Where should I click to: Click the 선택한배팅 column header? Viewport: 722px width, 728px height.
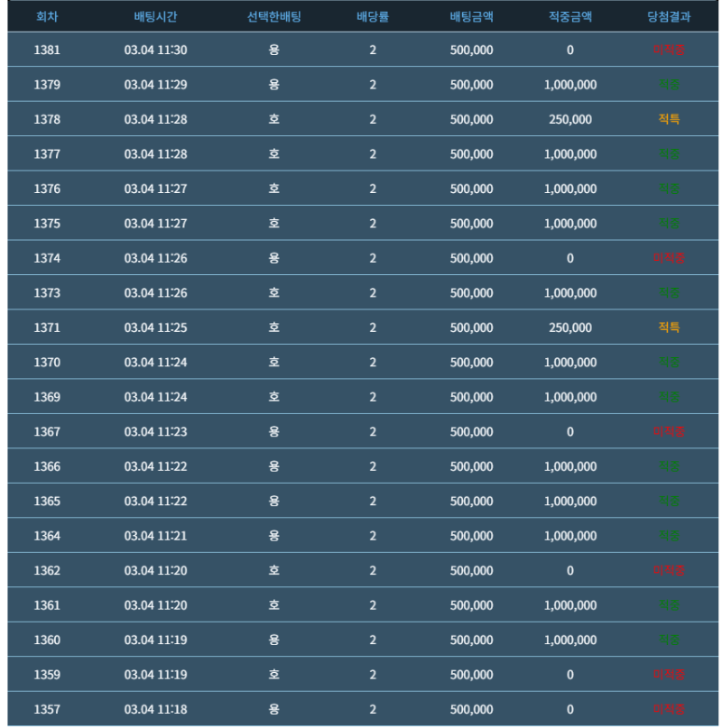tap(273, 16)
